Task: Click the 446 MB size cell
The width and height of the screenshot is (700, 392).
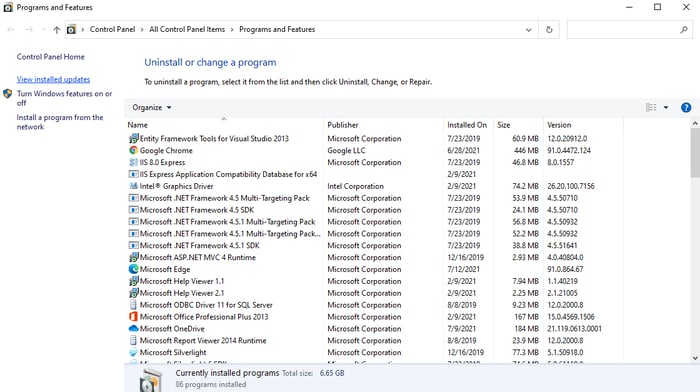Action: [526, 150]
